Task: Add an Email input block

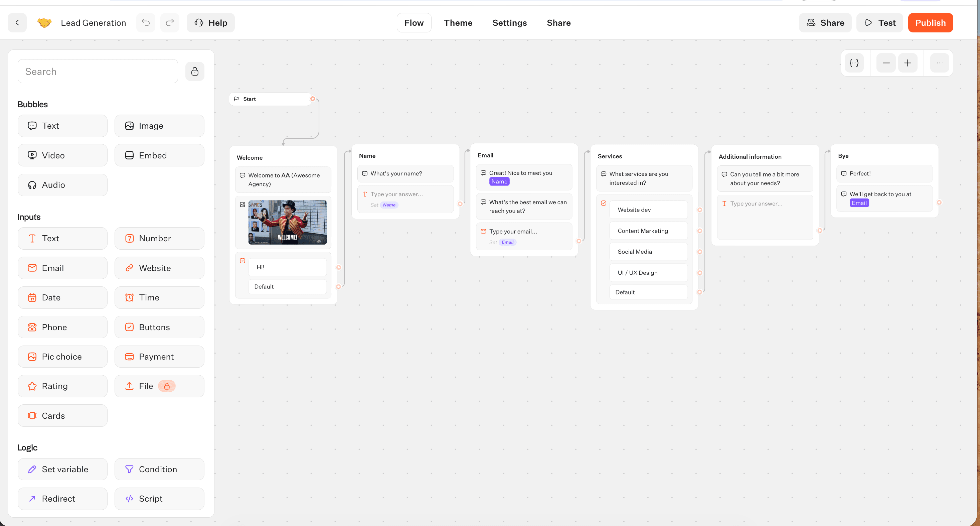Action: (x=62, y=268)
